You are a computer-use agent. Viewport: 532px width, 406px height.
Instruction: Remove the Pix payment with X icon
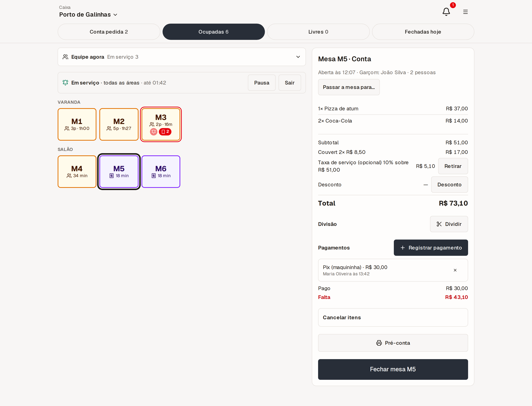click(455, 270)
